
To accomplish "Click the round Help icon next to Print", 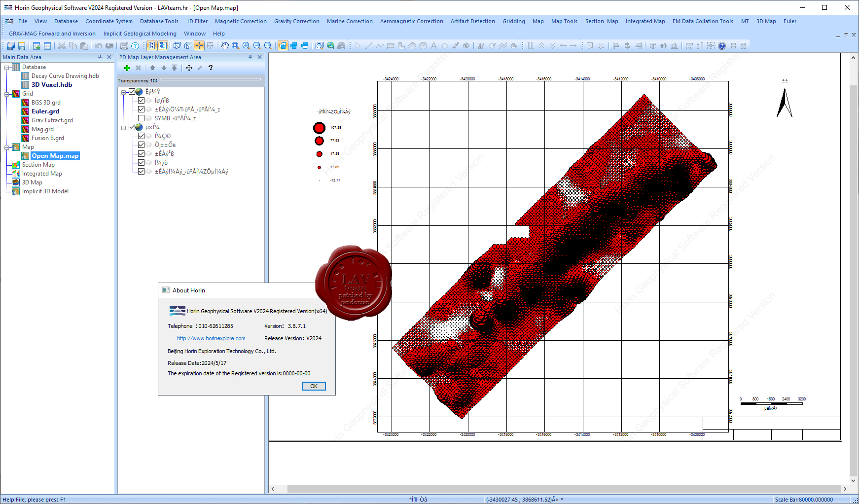I will click(135, 46).
